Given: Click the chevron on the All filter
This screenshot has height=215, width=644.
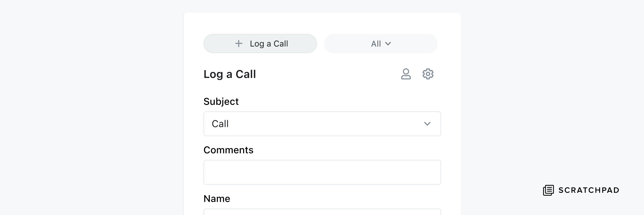Looking at the screenshot, I should (x=388, y=44).
